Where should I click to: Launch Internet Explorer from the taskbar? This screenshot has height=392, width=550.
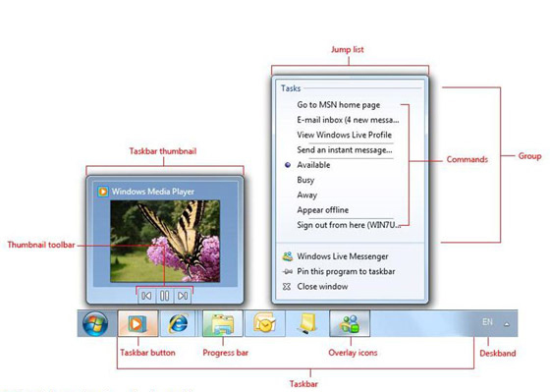[x=178, y=323]
